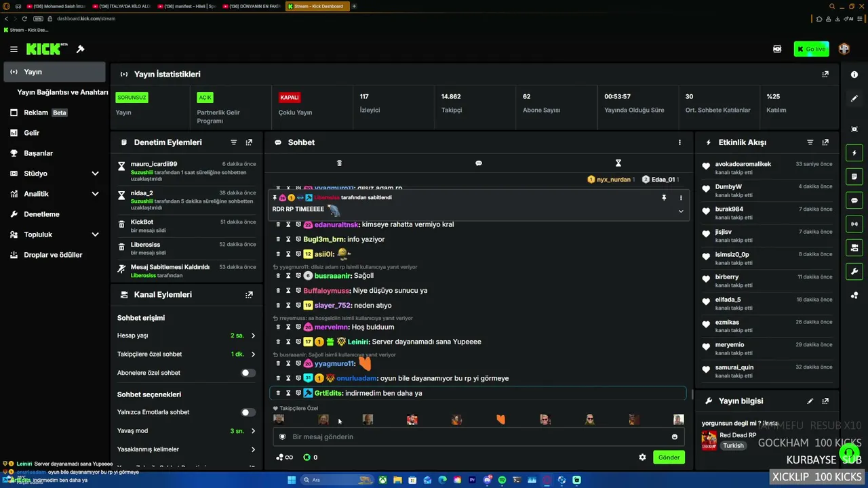Screen dimensions: 868x488
Task: Open Hesap yaşı setting
Action: tap(186, 335)
